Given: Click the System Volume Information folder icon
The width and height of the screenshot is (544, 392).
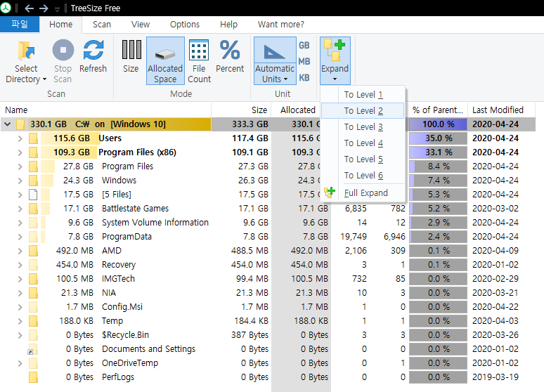Looking at the screenshot, I should (33, 223).
